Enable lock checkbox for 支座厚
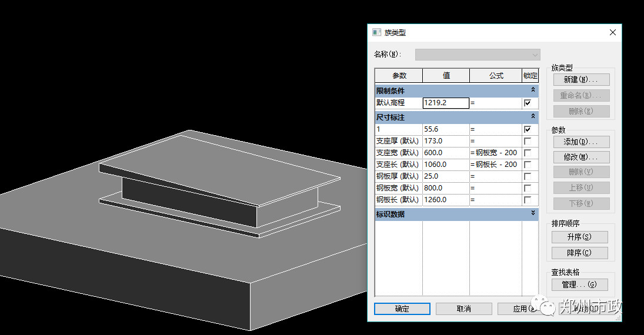The width and height of the screenshot is (644, 335). tap(528, 141)
